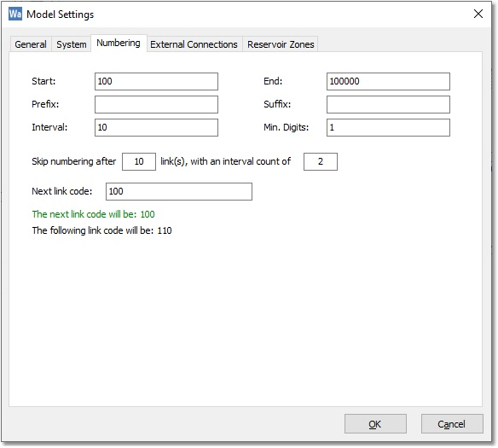
Task: Open the Reservoir Zones tab
Action: tap(281, 44)
